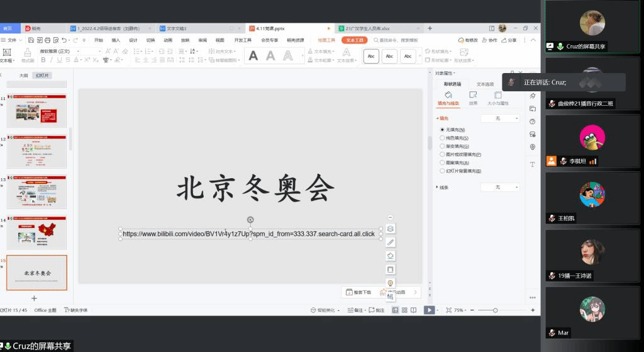Open the Effects (效果) panel icon
644x352 pixels.
(473, 95)
